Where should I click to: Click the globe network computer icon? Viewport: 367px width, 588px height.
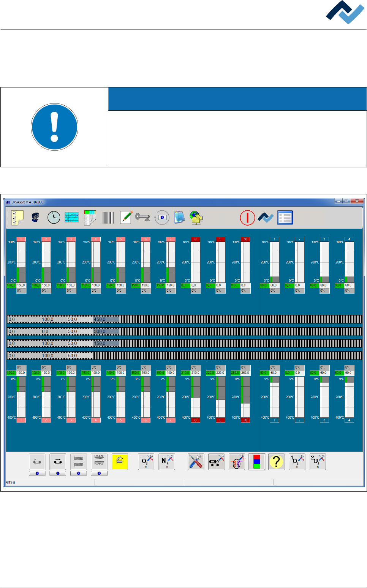tap(196, 218)
